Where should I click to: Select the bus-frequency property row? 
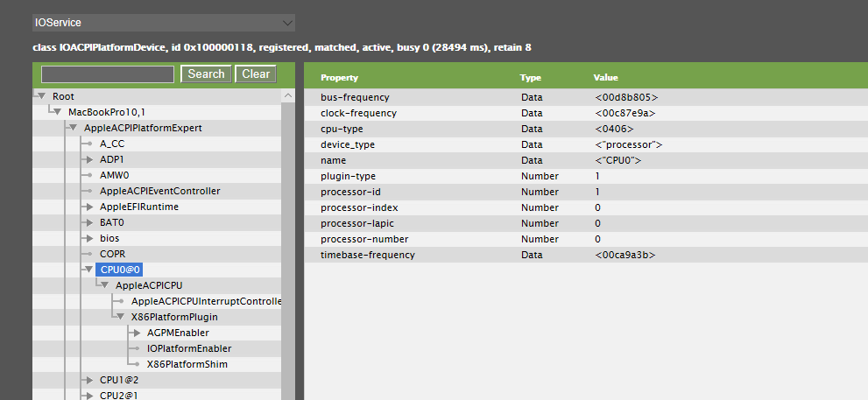click(x=586, y=97)
